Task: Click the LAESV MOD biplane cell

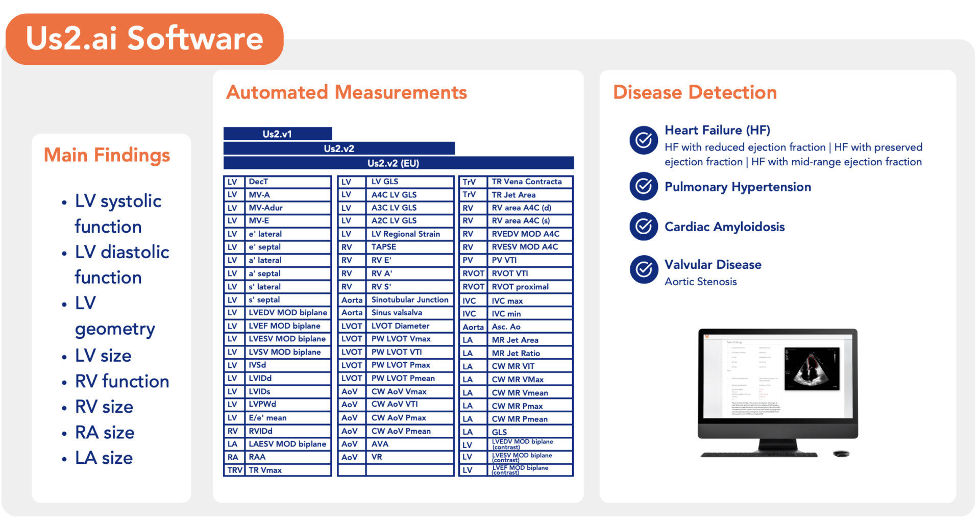Action: pos(288,444)
